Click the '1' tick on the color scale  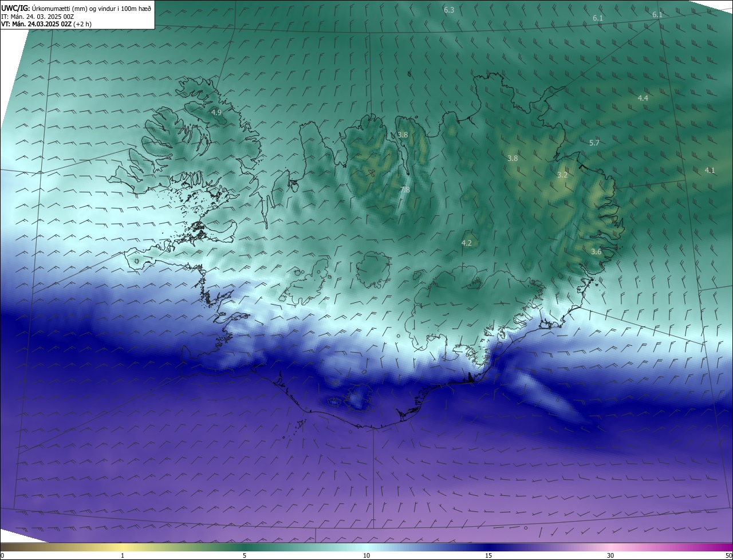[x=123, y=555]
